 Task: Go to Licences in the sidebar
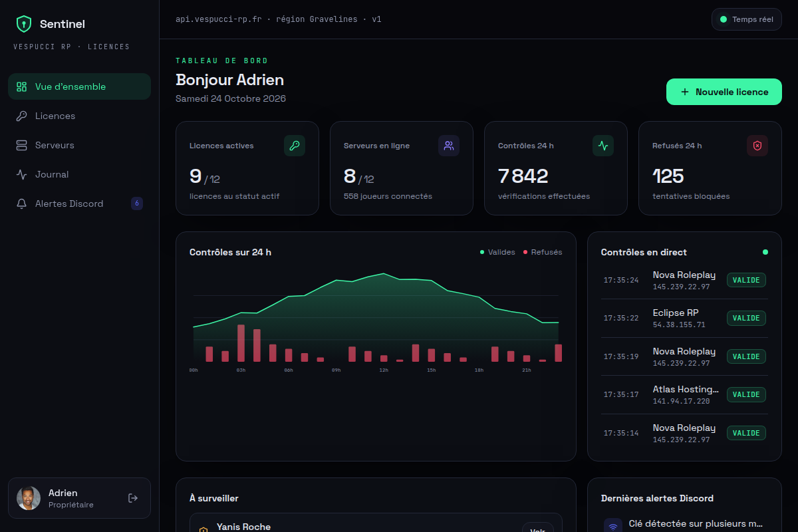80,116
